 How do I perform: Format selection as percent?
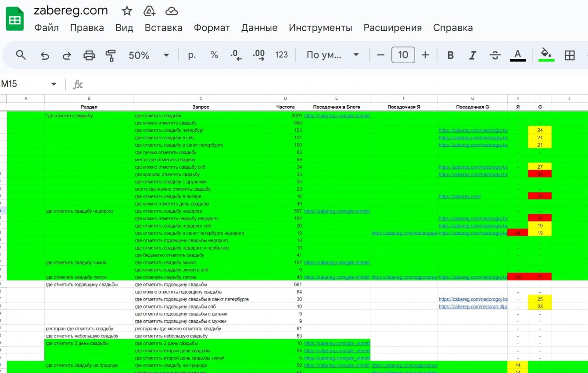pos(214,55)
